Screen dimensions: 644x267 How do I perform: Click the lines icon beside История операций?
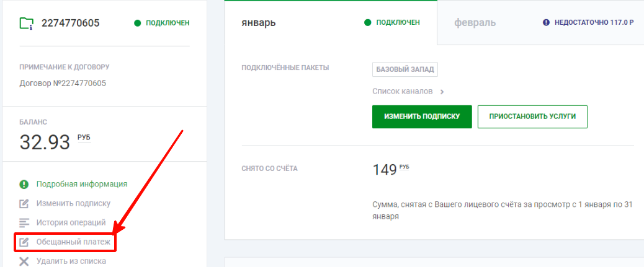pyautogui.click(x=24, y=222)
